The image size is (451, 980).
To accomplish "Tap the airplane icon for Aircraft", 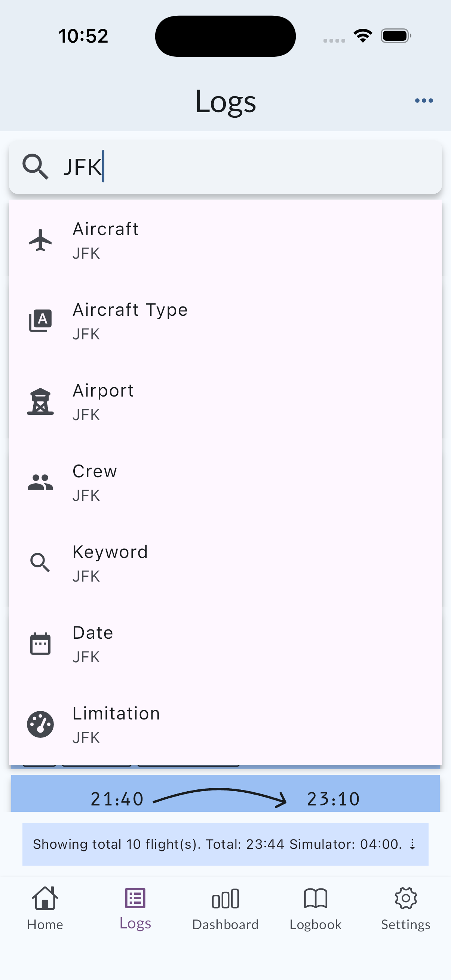I will [40, 240].
